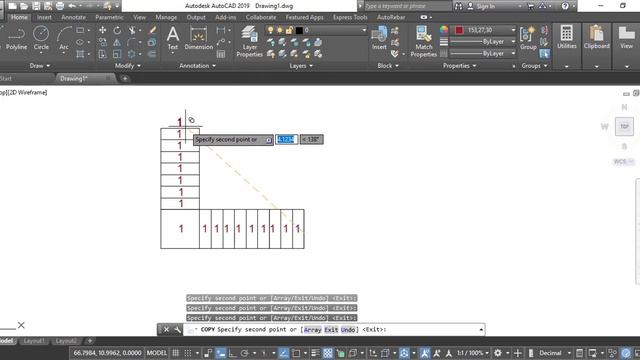Click the Move tool in Modify panel
Image resolution: width=640 pixels, height=360 pixels.
[x=102, y=30]
